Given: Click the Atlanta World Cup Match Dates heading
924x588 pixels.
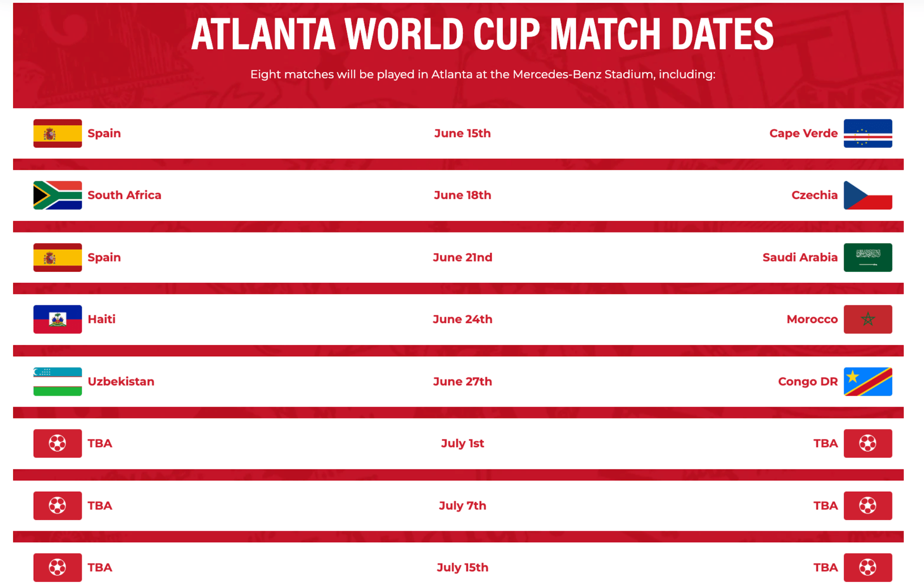Looking at the screenshot, I should 482,34.
